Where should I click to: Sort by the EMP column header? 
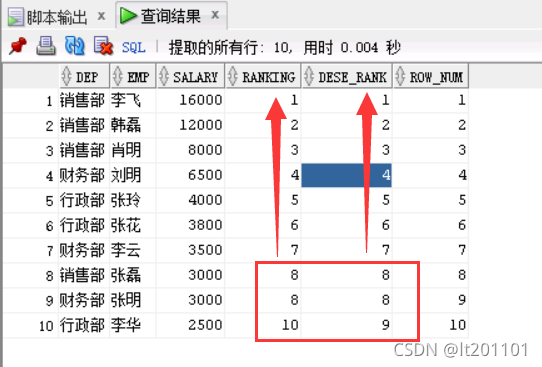[x=133, y=76]
